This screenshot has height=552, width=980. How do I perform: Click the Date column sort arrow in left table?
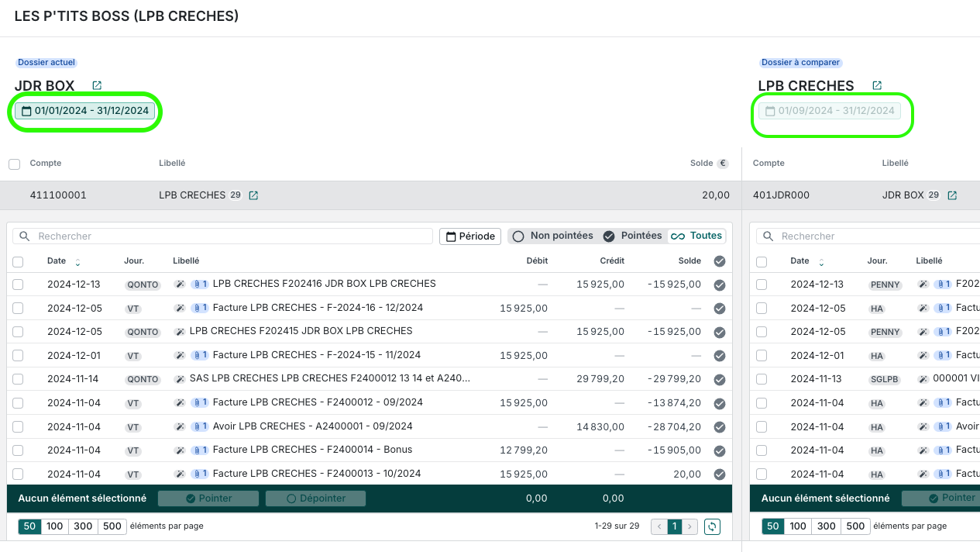(x=77, y=262)
